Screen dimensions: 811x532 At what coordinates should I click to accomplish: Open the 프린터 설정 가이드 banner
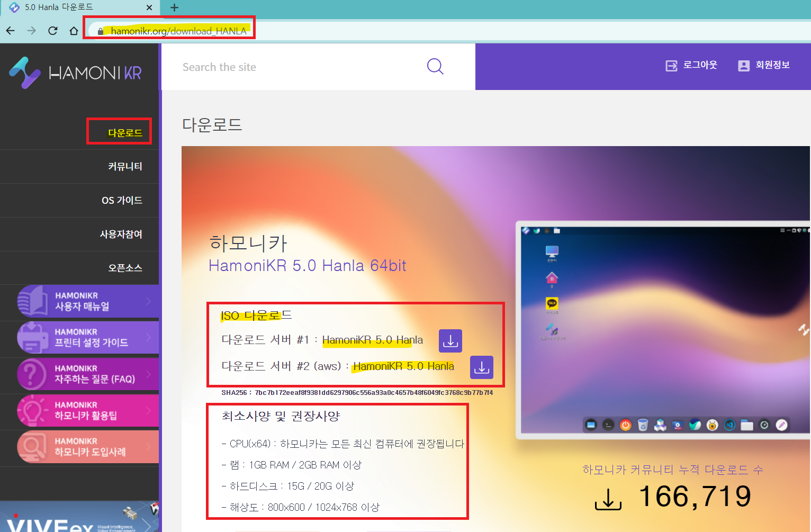point(88,337)
